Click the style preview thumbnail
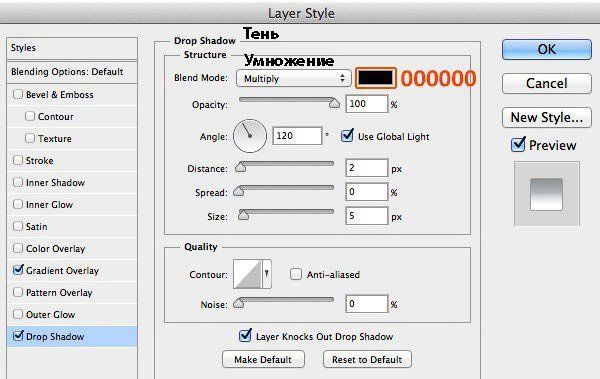Screen dimensions: 600x379 547,194
